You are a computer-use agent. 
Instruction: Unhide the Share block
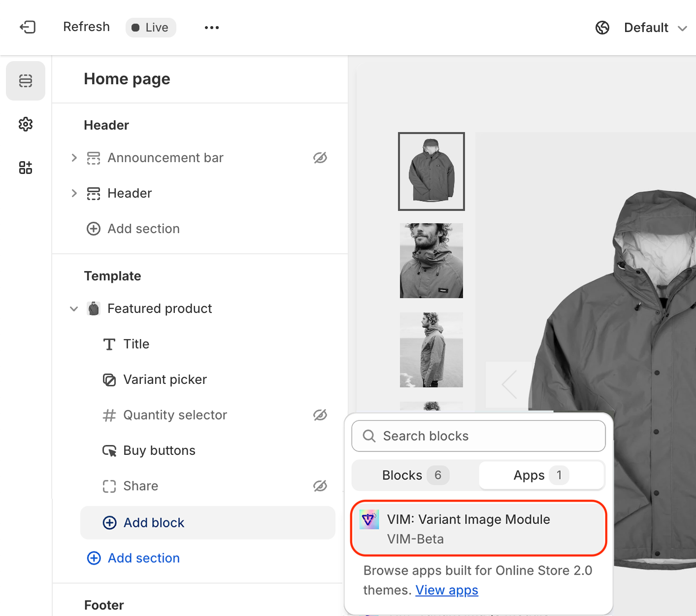tap(320, 486)
